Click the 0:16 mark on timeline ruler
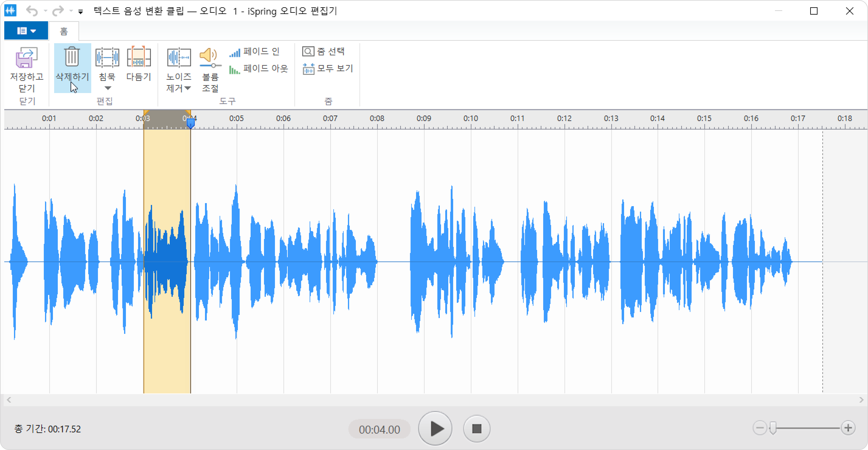Image resolution: width=868 pixels, height=450 pixels. [751, 119]
